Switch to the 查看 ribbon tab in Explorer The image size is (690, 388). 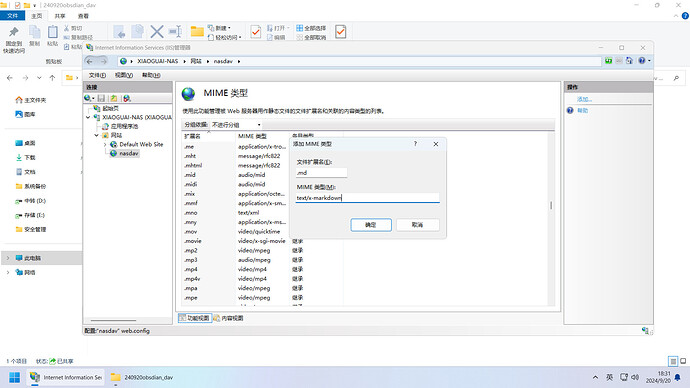click(83, 16)
